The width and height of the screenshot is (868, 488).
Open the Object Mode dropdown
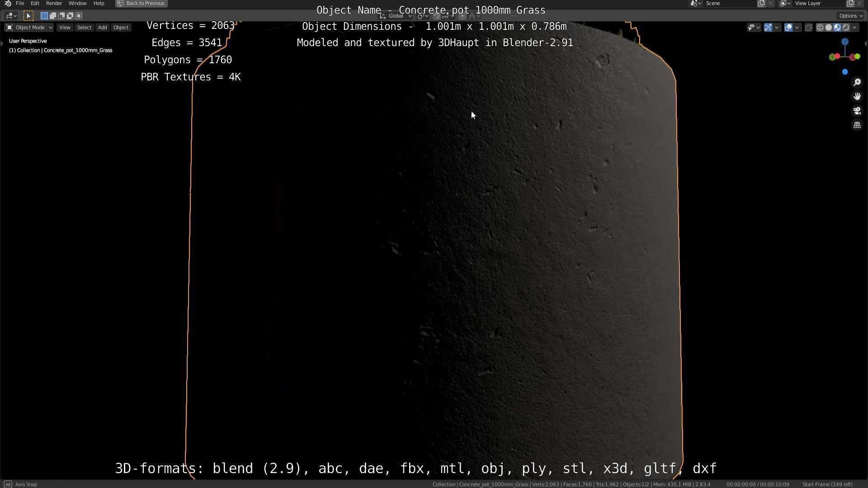click(x=29, y=28)
